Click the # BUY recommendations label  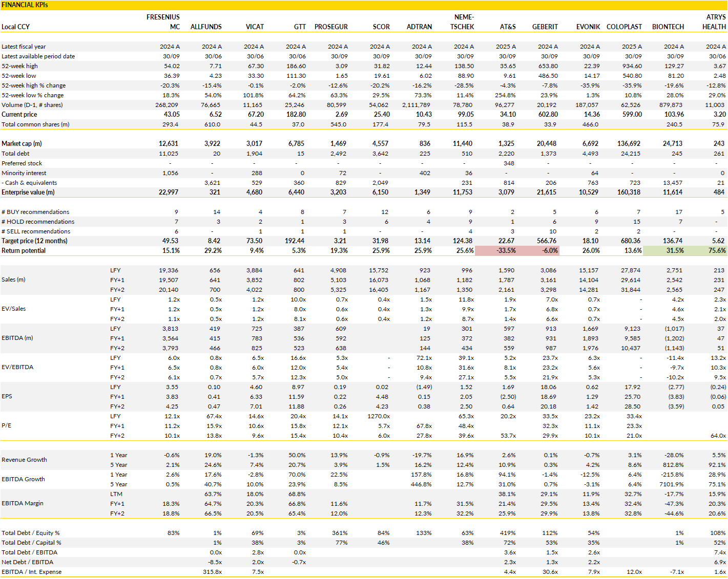[x=35, y=212]
